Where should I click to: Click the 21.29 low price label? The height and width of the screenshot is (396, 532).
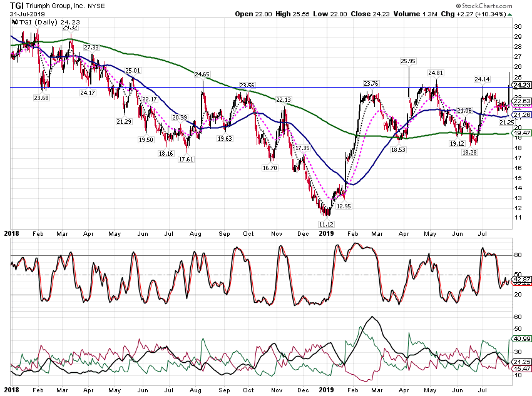tap(123, 122)
